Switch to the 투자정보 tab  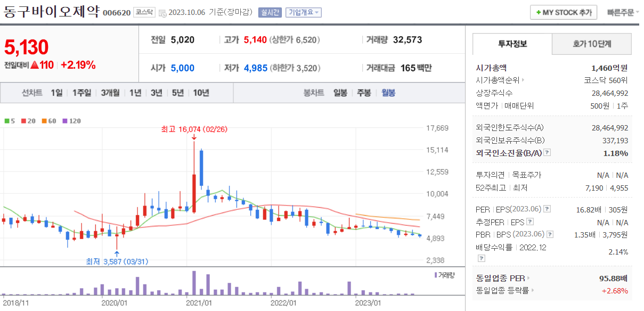click(512, 44)
